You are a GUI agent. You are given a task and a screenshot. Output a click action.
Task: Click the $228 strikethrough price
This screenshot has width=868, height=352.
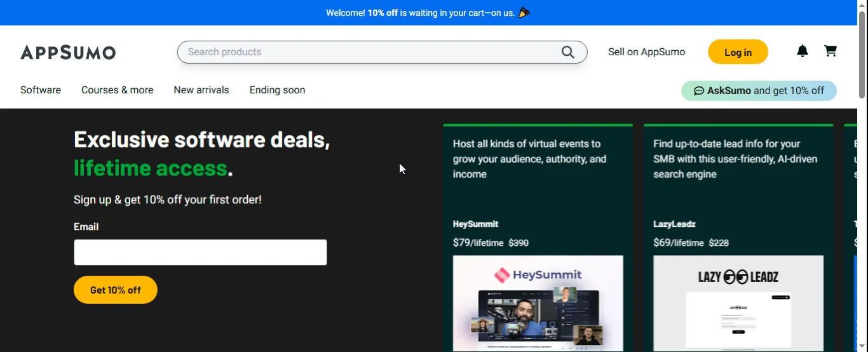(x=719, y=243)
